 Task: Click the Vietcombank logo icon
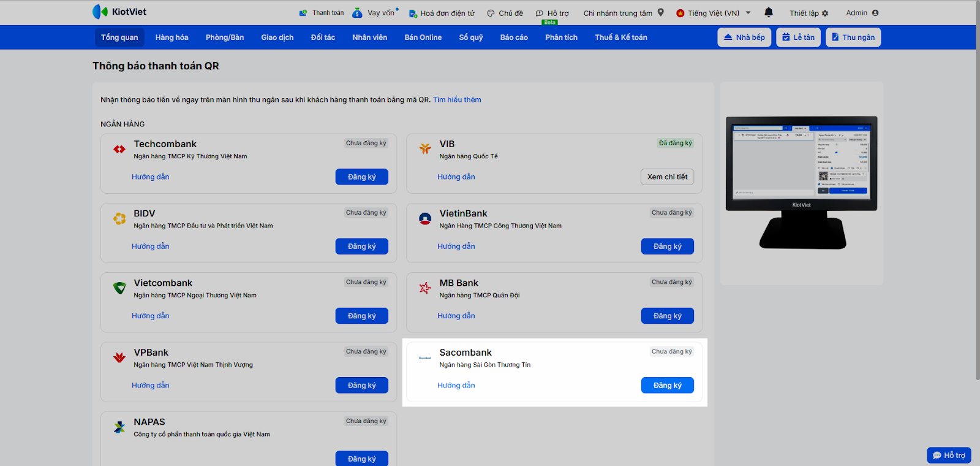(x=119, y=288)
